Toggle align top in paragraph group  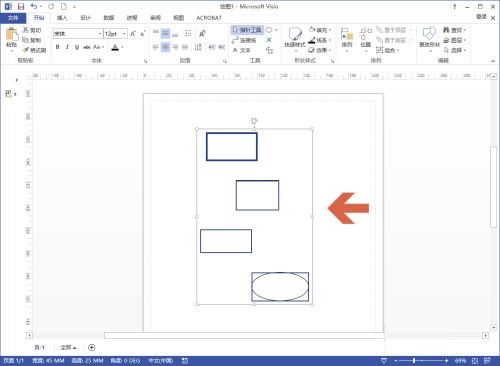click(x=156, y=33)
